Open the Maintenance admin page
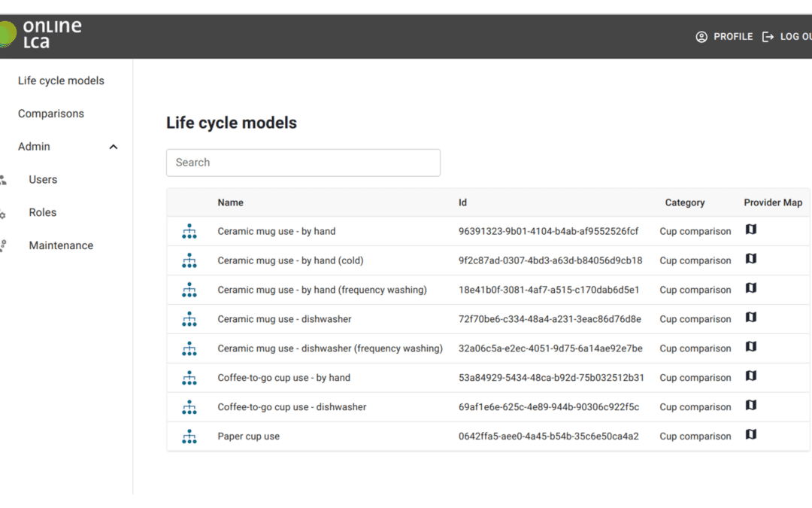 61,245
